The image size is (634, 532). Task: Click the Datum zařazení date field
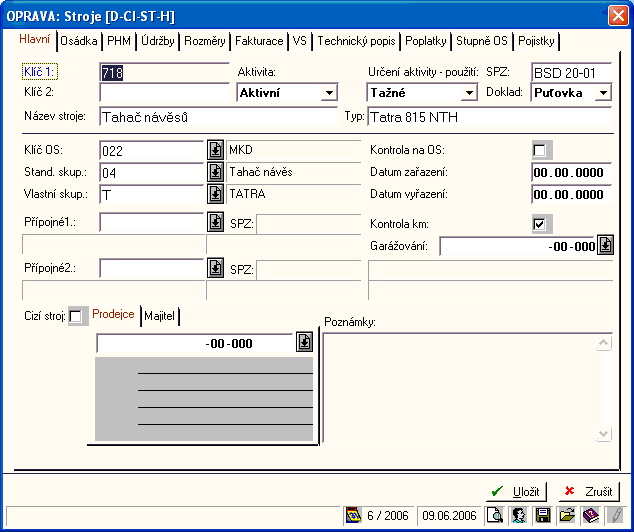click(x=571, y=173)
